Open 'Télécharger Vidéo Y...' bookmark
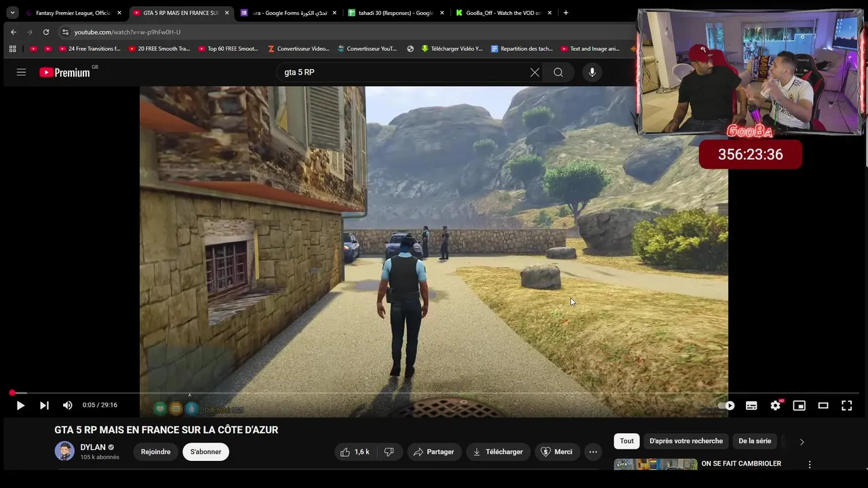This screenshot has width=868, height=488. [x=452, y=49]
